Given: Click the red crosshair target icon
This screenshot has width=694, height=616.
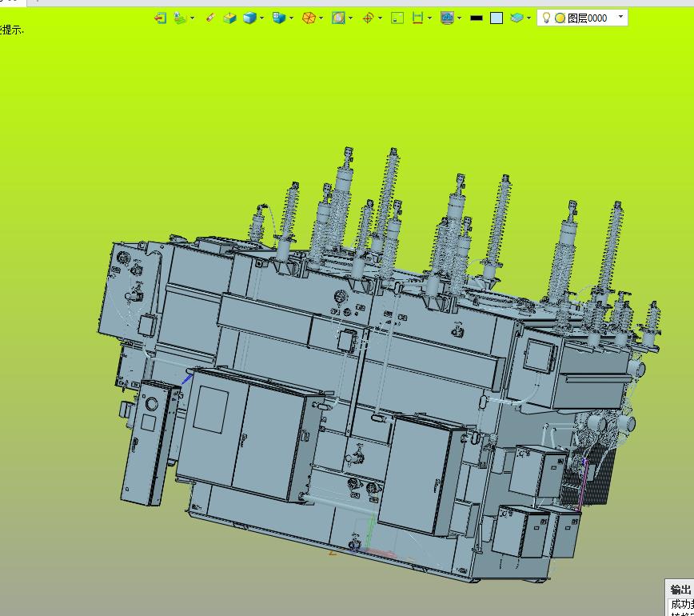Looking at the screenshot, I should [x=368, y=18].
